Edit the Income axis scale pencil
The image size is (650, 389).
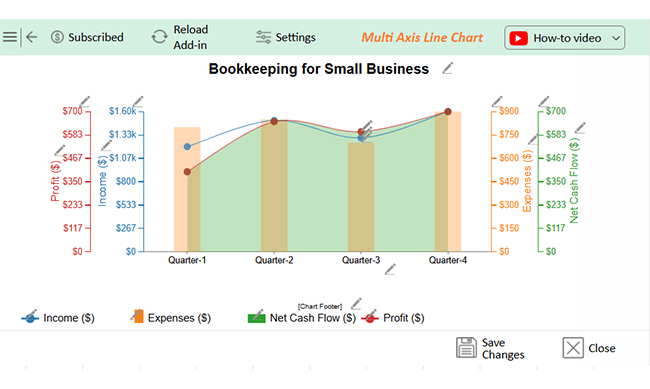coord(138,102)
